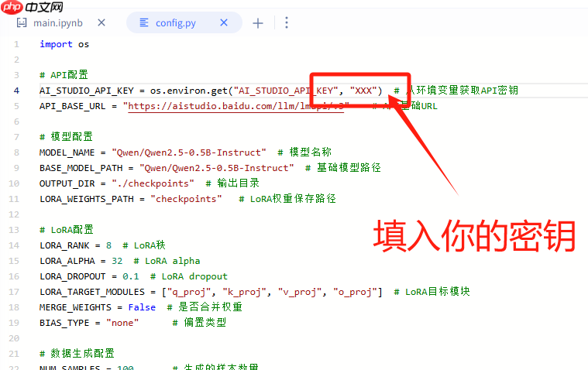This screenshot has width=588, height=370.
Task: Click the "none" BIAS_TYPE string
Action: tap(122, 323)
